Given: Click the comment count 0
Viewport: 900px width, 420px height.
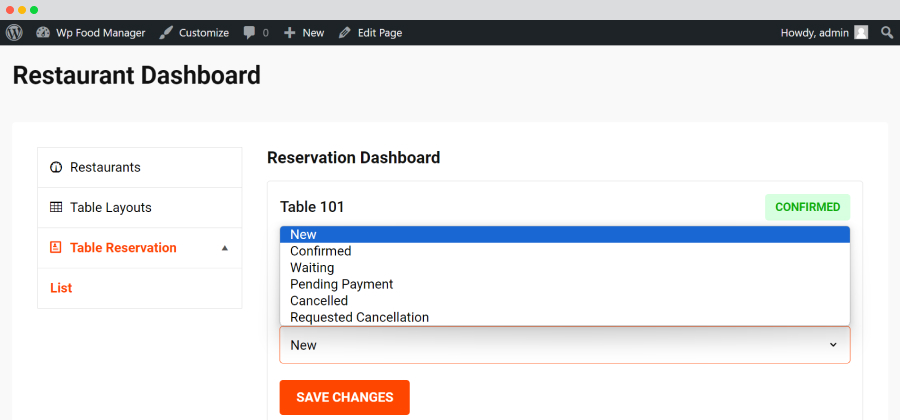Looking at the screenshot, I should (x=265, y=33).
